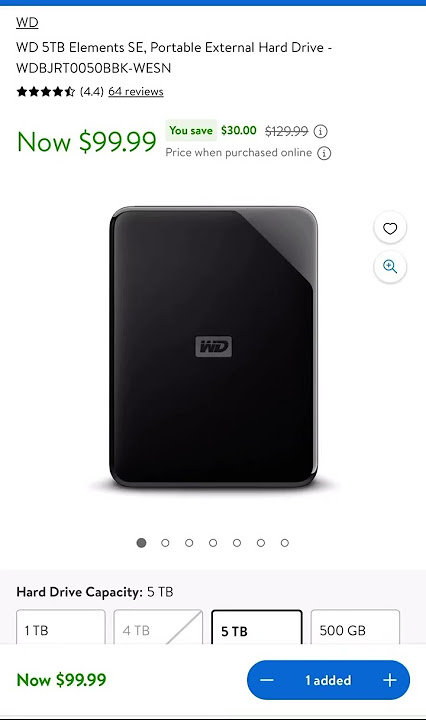Choose 500 GB capacity option
426x720 pixels.
tap(355, 627)
